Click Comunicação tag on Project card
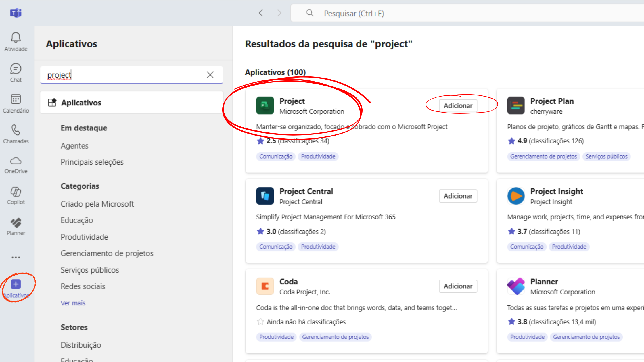 coord(276,156)
